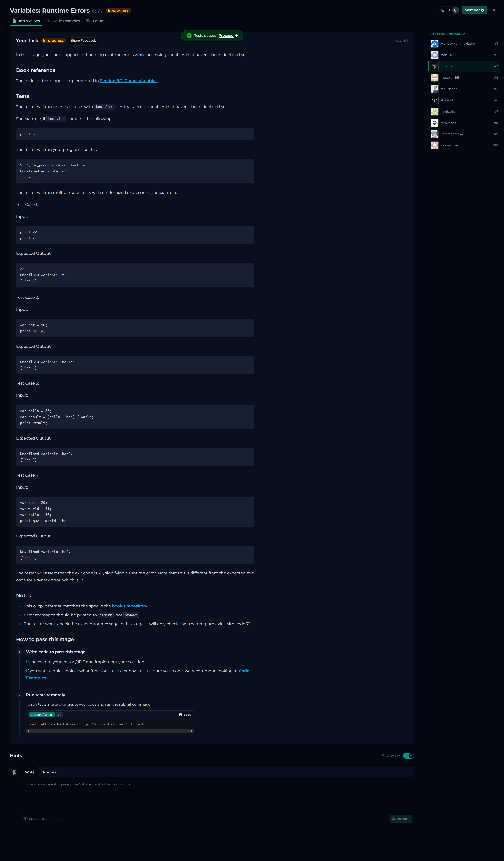
Task: Click the Share Feedback button
Action: coord(83,41)
